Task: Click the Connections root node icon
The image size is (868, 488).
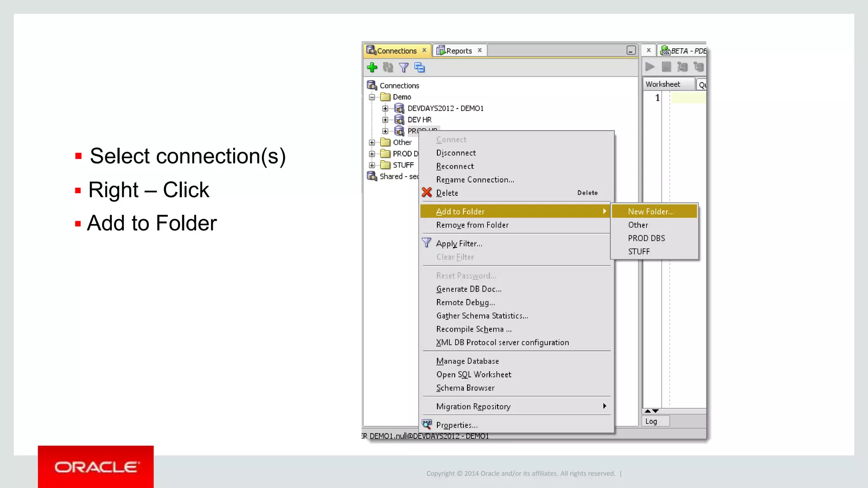Action: [372, 85]
